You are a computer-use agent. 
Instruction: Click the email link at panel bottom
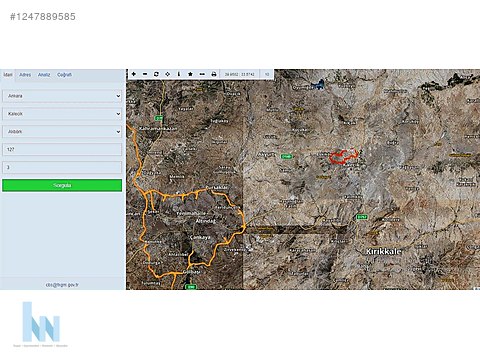point(62,285)
